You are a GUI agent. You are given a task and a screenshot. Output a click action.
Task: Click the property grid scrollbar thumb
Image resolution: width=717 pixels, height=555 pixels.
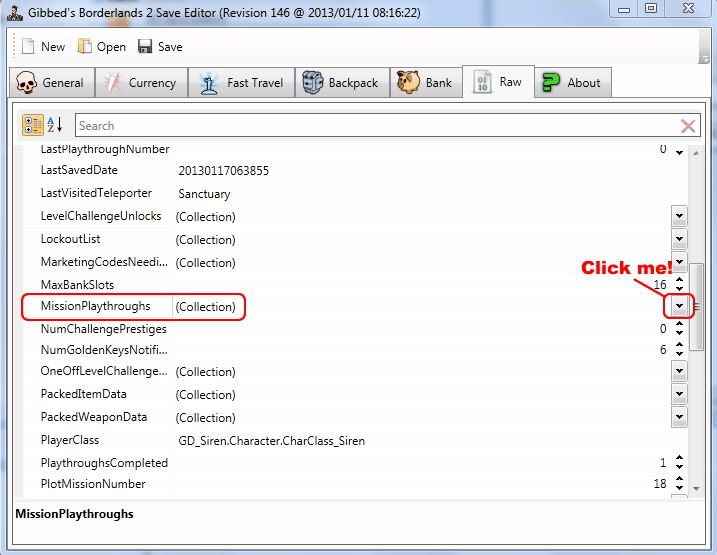click(696, 306)
